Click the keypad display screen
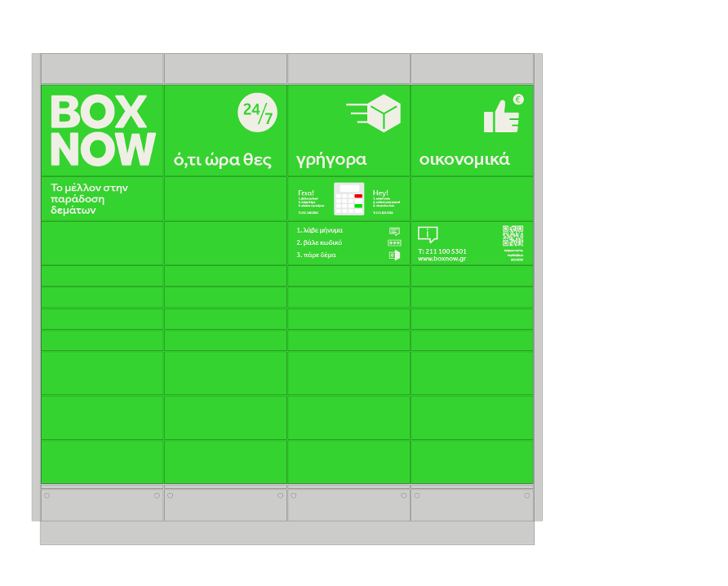The image size is (728, 586). (349, 189)
